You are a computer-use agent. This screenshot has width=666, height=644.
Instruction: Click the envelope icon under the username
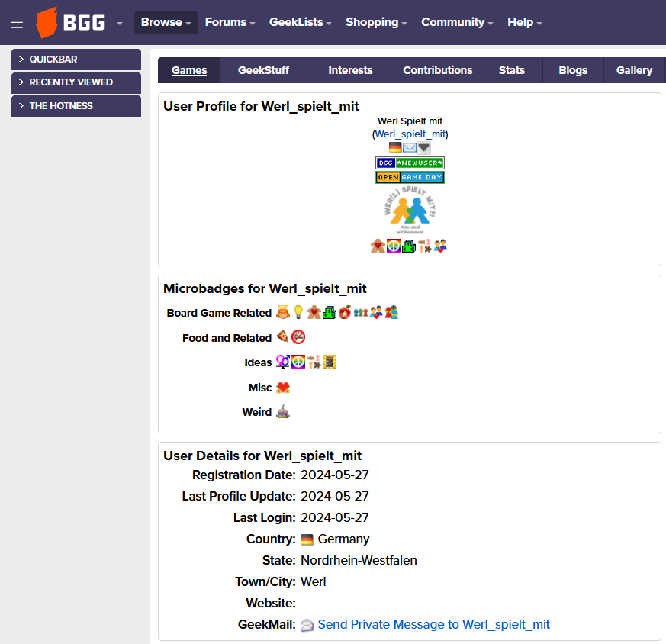pos(410,148)
